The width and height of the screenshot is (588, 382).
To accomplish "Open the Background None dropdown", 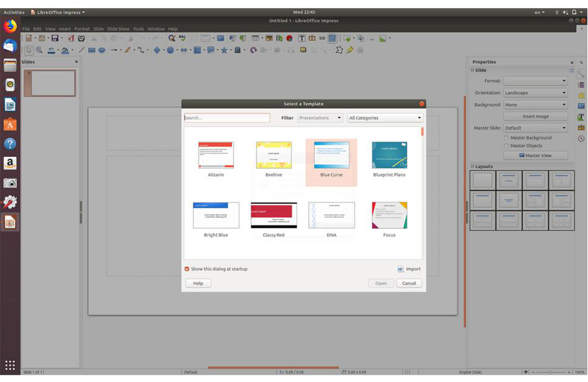I will (x=535, y=105).
